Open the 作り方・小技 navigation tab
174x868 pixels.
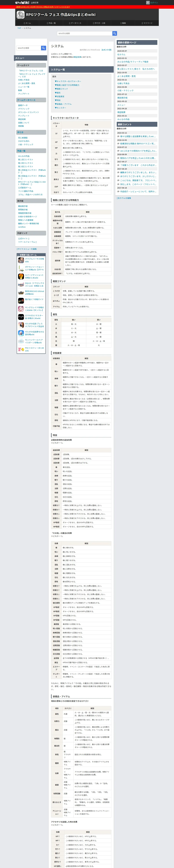99,23
